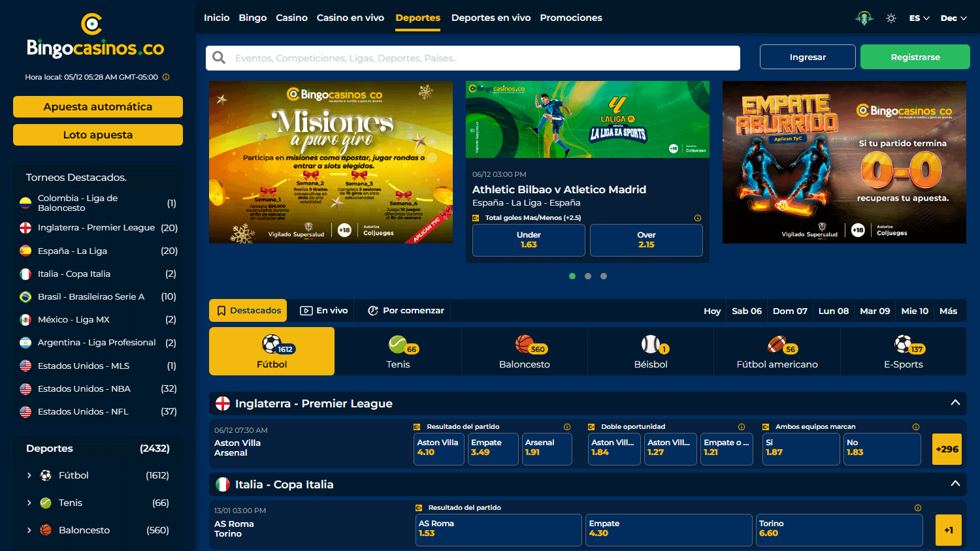This screenshot has height=551, width=980.
Task: Toggle light theme with the sun icon
Action: click(890, 18)
